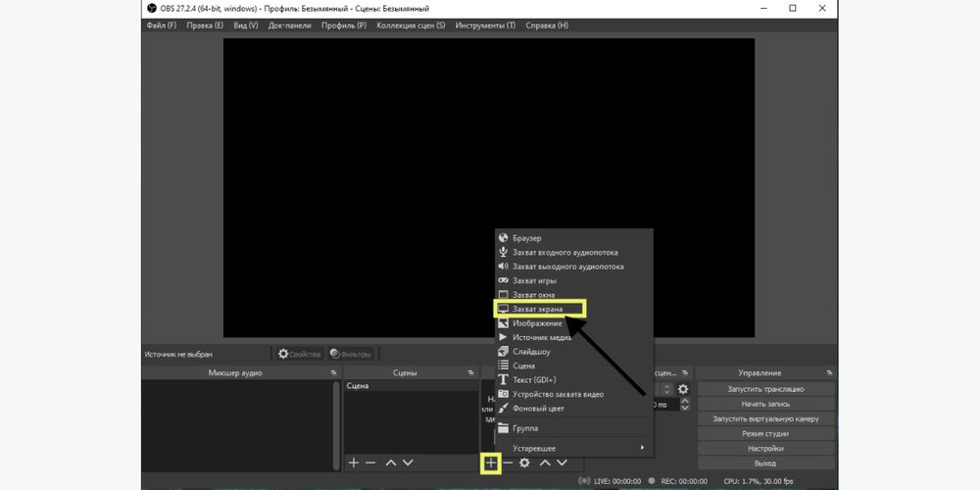Open the Файл (F) menu
The height and width of the screenshot is (490, 980).
162,25
